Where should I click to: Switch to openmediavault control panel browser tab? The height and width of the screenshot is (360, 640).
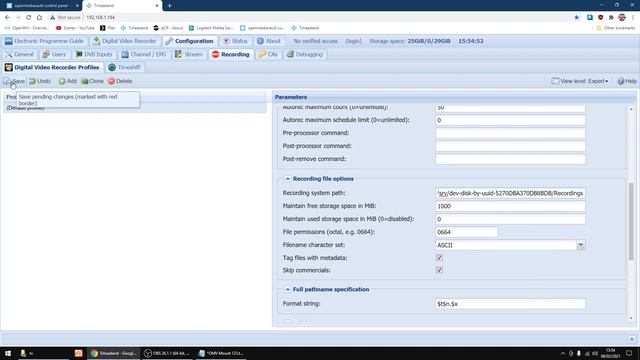tap(41, 6)
